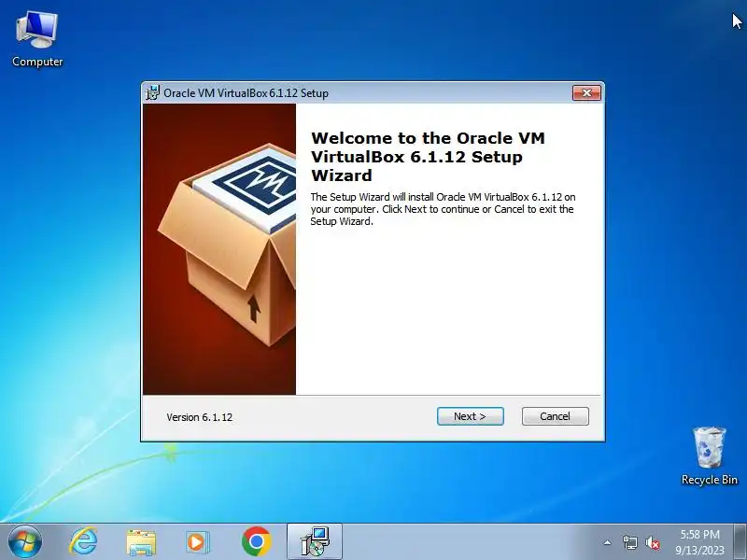Launch Internet Explorer from taskbar

[x=83, y=542]
